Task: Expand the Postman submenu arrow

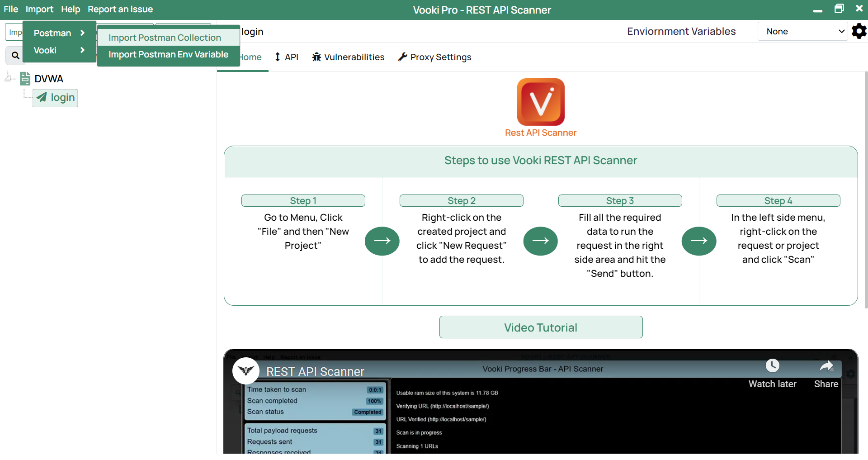Action: click(82, 33)
